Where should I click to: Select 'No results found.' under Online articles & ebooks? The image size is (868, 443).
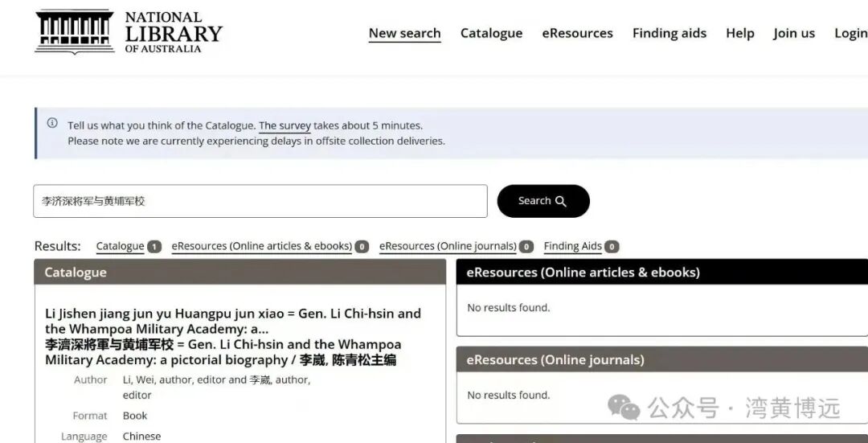point(509,308)
